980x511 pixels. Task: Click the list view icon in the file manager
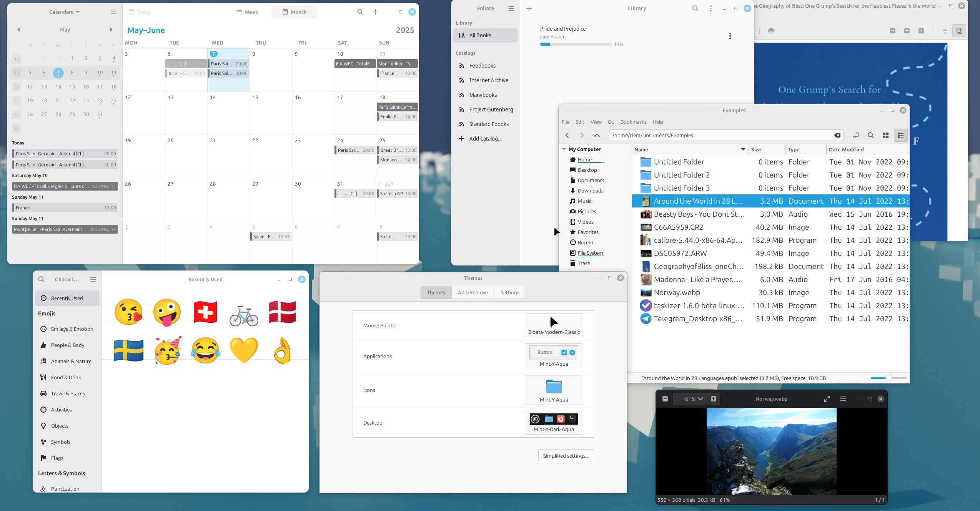pyautogui.click(x=900, y=135)
